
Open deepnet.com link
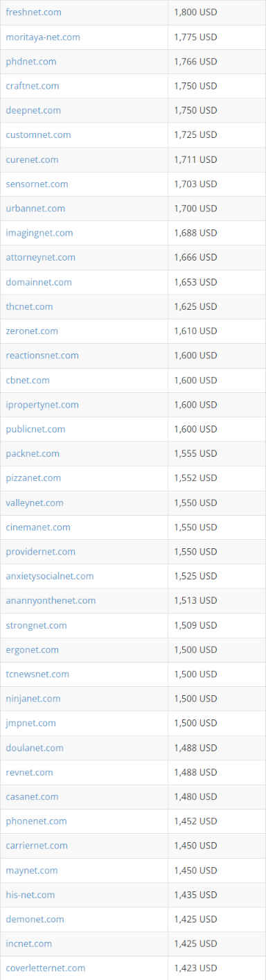33,110
